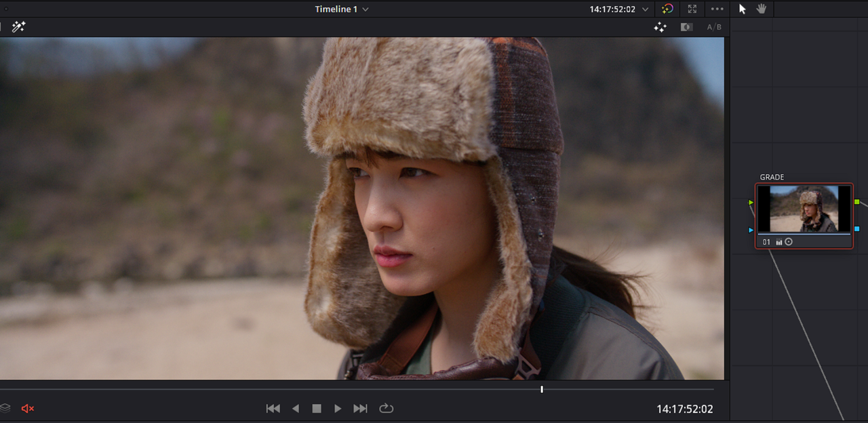Enable the image wipe split icon
Viewport: 868px width, 423px height.
tap(686, 27)
